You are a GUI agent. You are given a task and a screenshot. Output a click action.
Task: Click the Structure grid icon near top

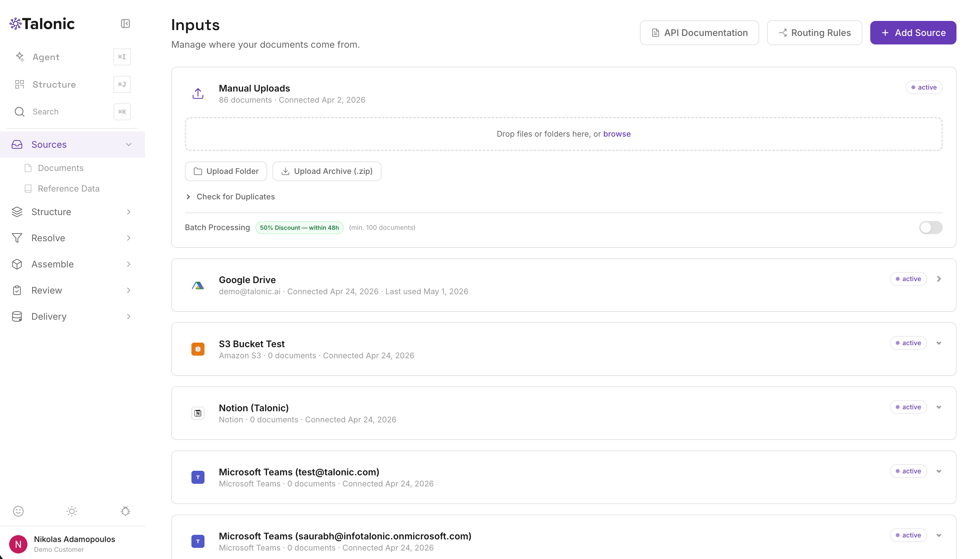pos(20,84)
